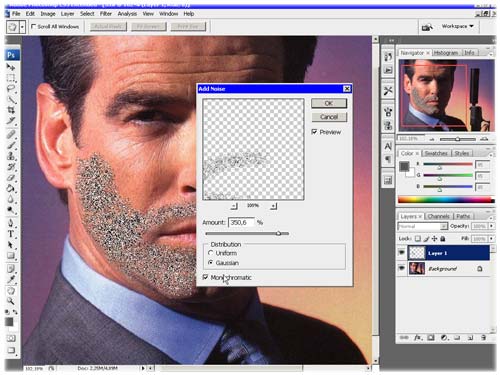This screenshot has height=375, width=500.
Task: Toggle lock all in Layers panel
Action: (x=443, y=239)
